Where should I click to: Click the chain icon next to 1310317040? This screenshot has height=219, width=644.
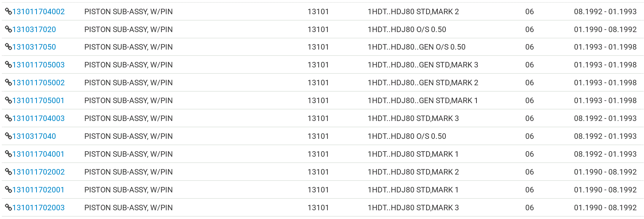point(8,136)
